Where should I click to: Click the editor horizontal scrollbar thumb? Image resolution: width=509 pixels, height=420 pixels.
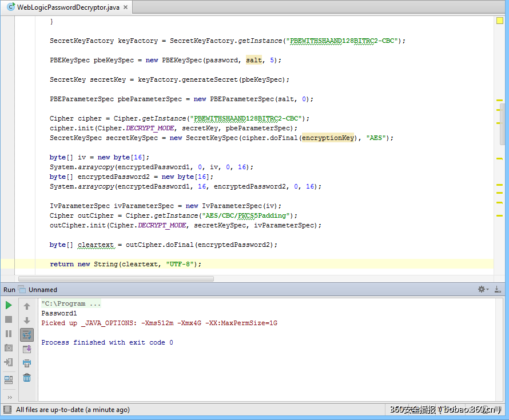116,279
